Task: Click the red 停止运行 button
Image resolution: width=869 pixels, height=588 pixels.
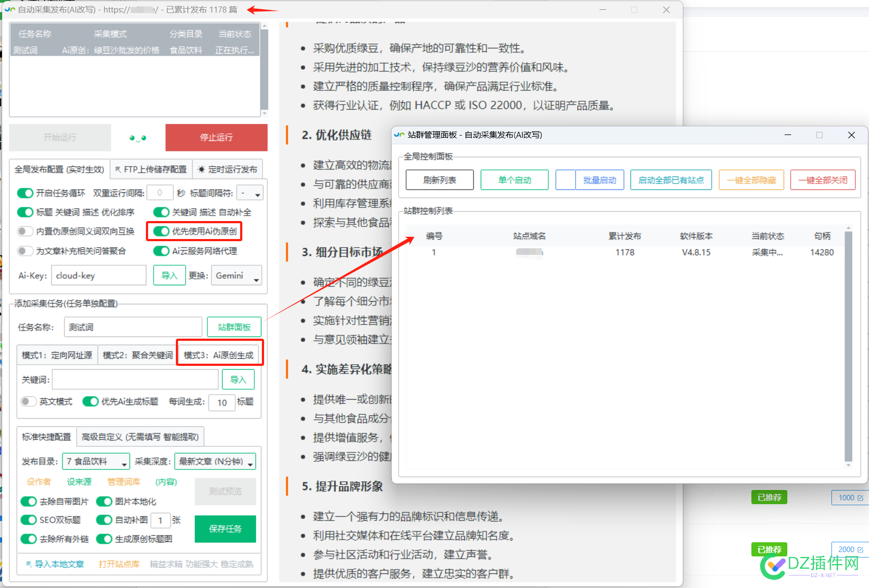Action: click(x=216, y=137)
